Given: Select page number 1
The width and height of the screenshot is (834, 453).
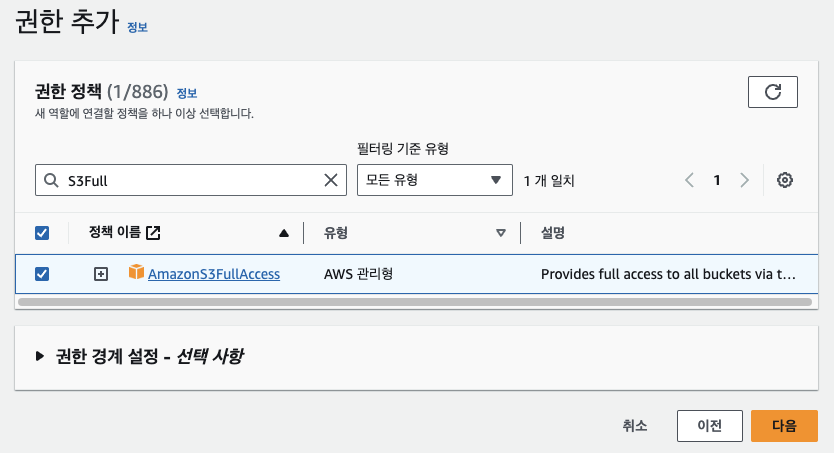Looking at the screenshot, I should point(717,180).
